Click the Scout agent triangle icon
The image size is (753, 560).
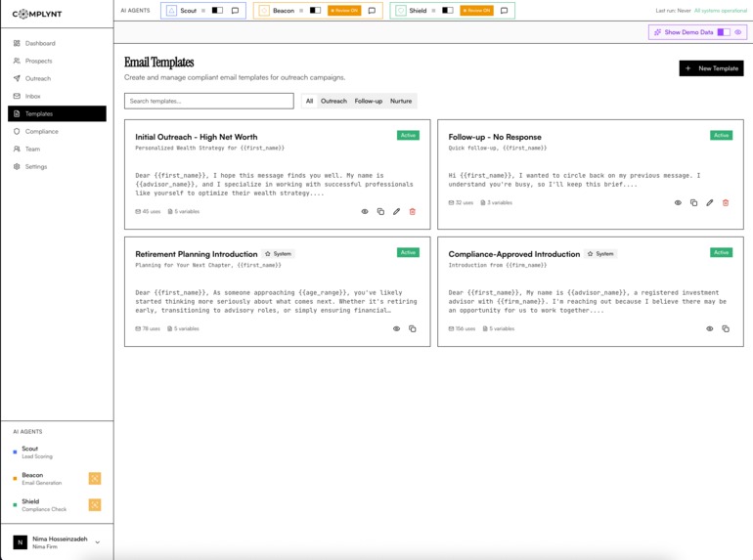[x=171, y=11]
